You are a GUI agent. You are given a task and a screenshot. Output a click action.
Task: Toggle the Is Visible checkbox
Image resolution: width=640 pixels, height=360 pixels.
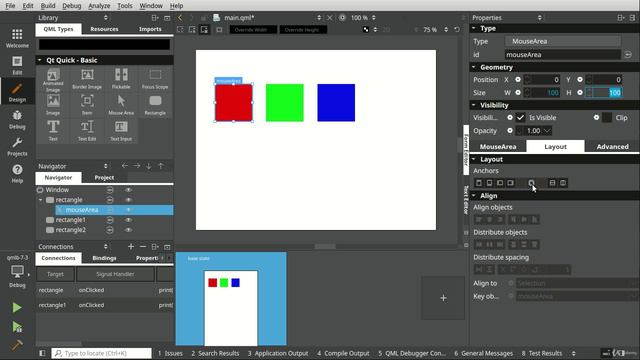click(x=520, y=118)
